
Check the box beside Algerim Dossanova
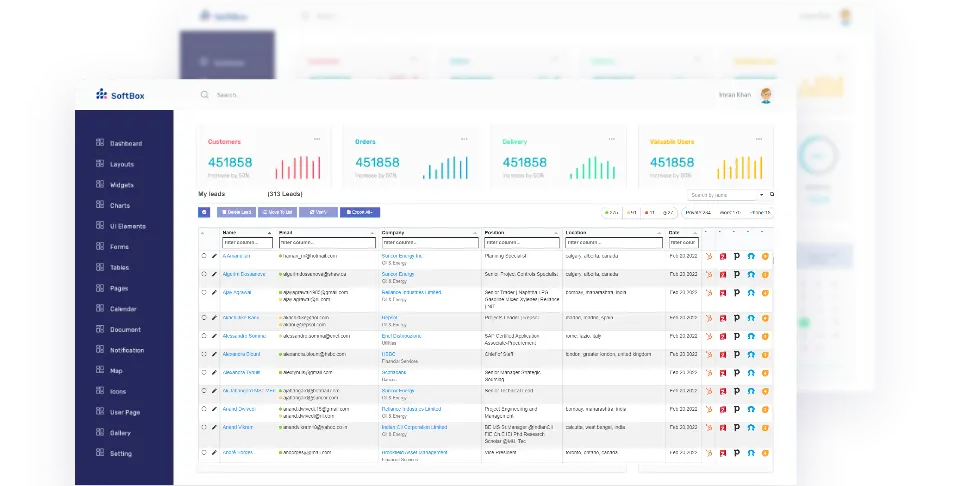(204, 274)
